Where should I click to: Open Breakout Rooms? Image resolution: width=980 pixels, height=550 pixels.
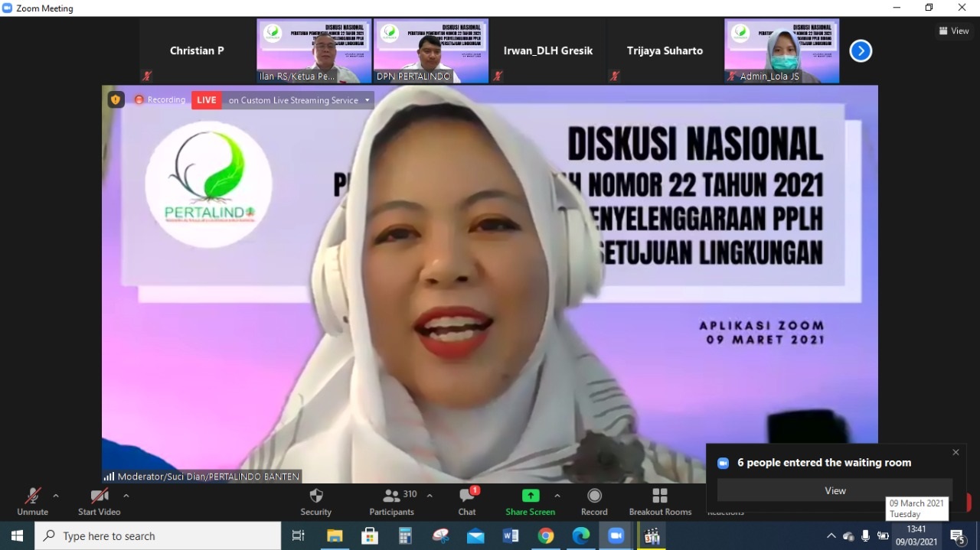click(x=659, y=496)
